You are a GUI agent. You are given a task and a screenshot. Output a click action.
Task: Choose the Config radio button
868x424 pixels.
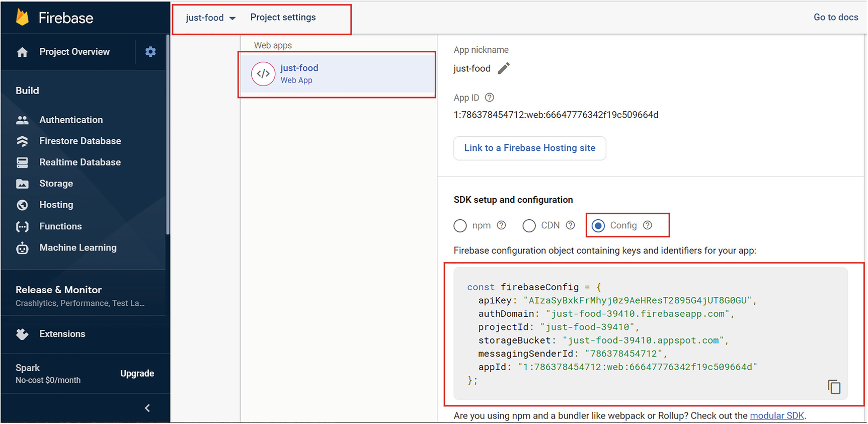598,226
